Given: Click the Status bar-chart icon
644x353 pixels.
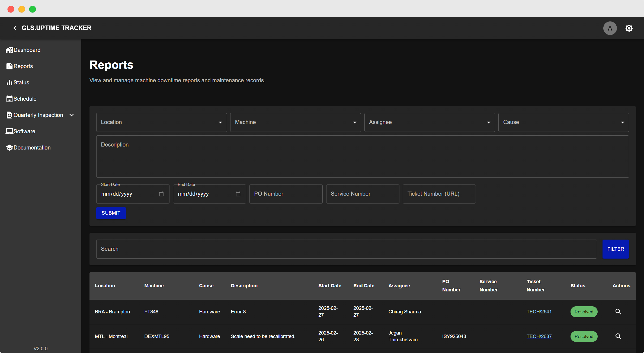Looking at the screenshot, I should pyautogui.click(x=9, y=82).
